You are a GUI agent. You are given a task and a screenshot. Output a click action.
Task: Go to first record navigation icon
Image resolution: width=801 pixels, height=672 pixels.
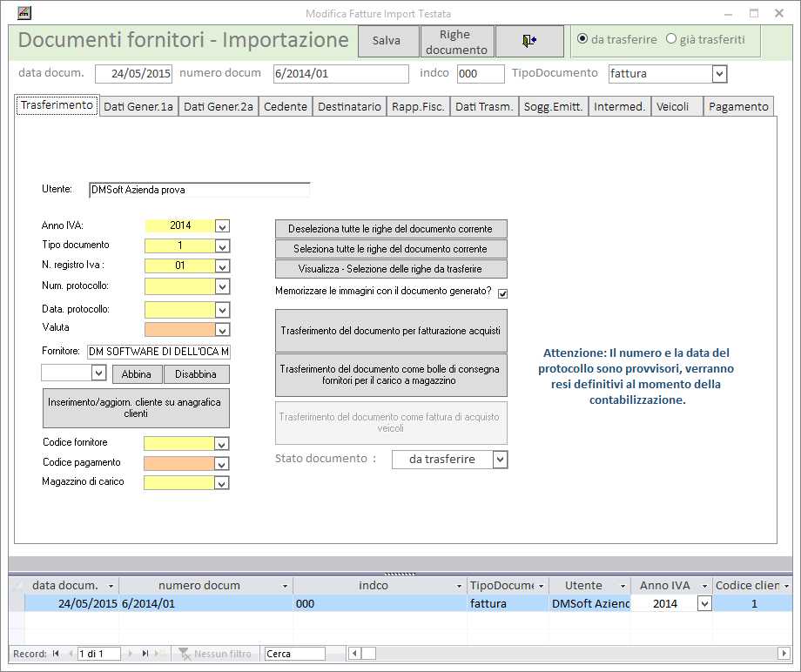(56, 653)
